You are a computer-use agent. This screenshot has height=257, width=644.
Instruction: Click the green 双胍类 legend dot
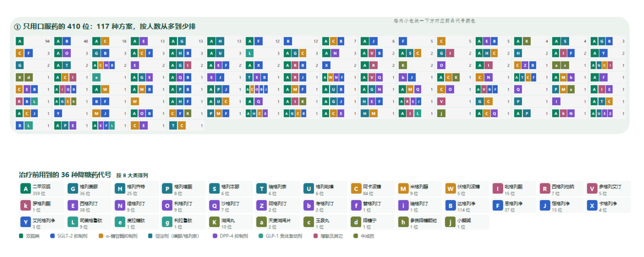tap(21, 236)
